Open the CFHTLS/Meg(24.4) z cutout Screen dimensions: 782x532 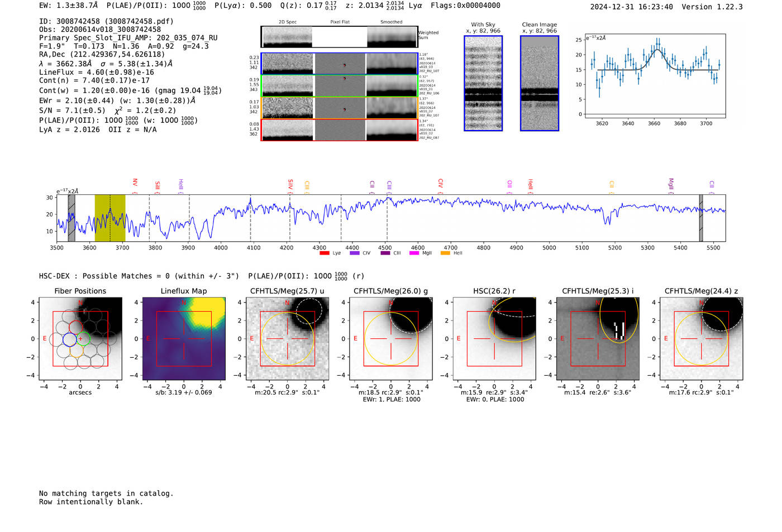pos(702,339)
